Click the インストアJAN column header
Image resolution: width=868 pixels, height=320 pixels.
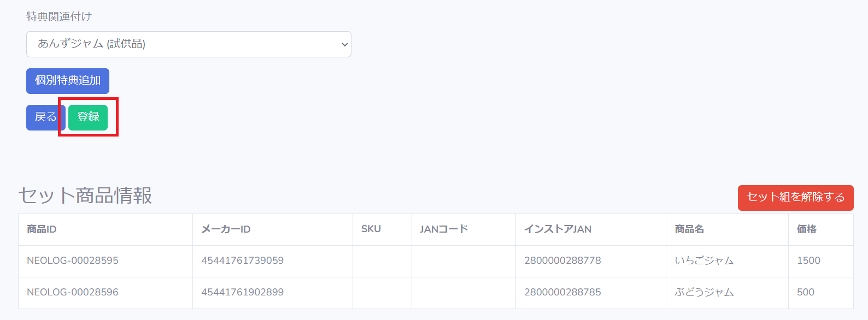(x=558, y=229)
